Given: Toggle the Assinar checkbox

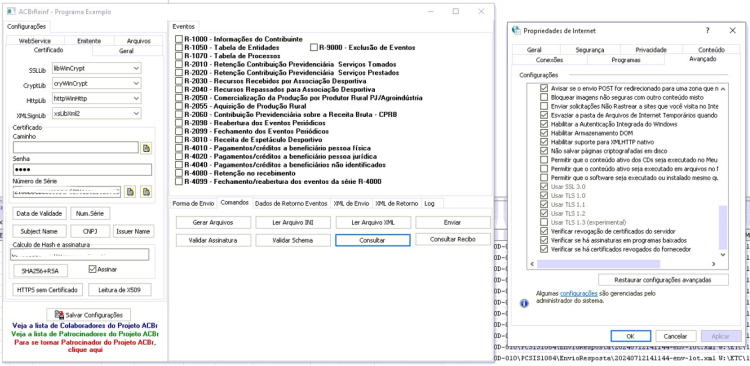Looking at the screenshot, I should [x=93, y=269].
